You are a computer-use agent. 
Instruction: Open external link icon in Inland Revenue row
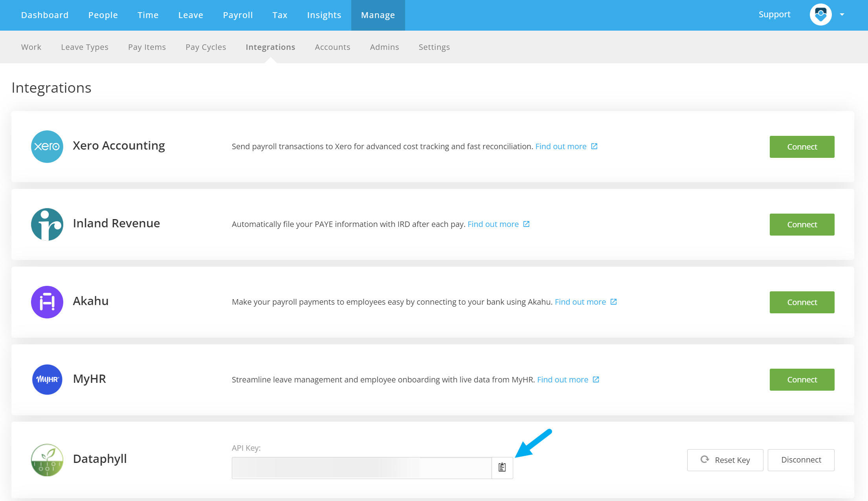[x=526, y=224]
